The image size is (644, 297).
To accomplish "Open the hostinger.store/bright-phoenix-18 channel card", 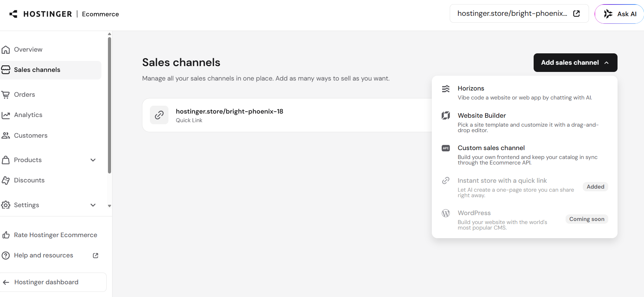I will point(287,115).
